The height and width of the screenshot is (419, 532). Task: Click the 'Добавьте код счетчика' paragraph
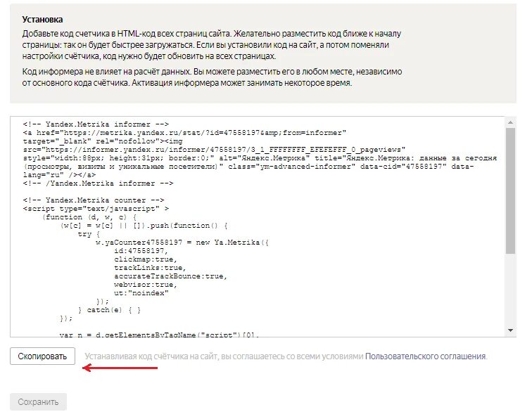click(x=212, y=45)
